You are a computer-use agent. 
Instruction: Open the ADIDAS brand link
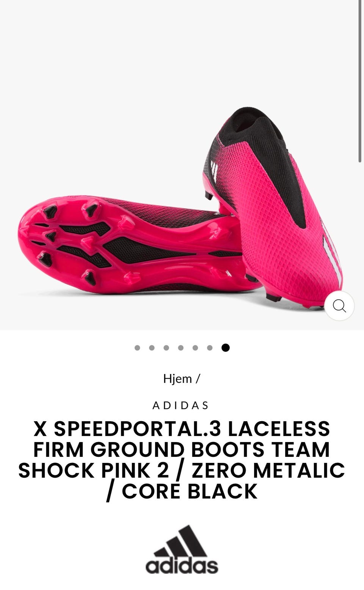(181, 406)
